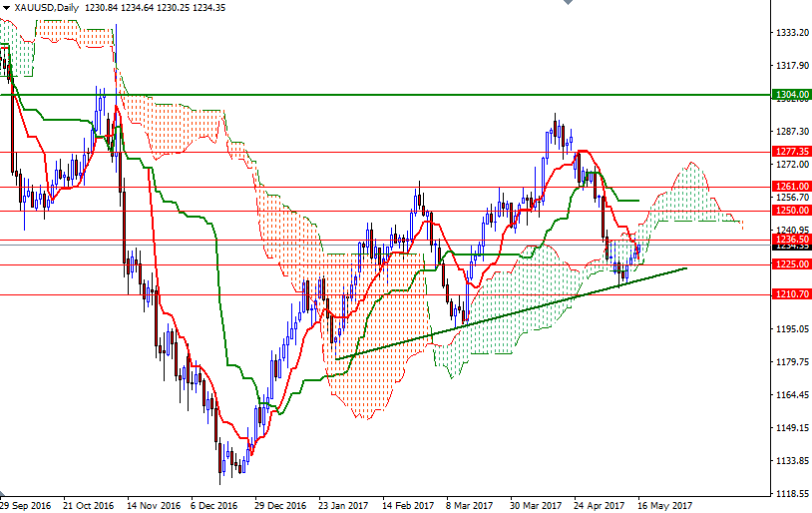Select the dark green ascending trend line
The height and width of the screenshot is (513, 812).
pyautogui.click(x=519, y=309)
